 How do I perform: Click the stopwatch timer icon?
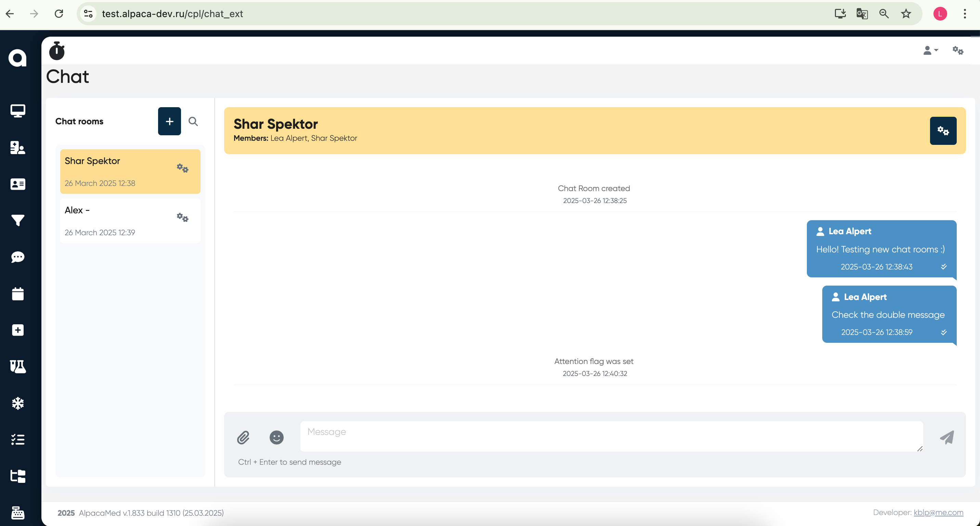click(x=57, y=51)
